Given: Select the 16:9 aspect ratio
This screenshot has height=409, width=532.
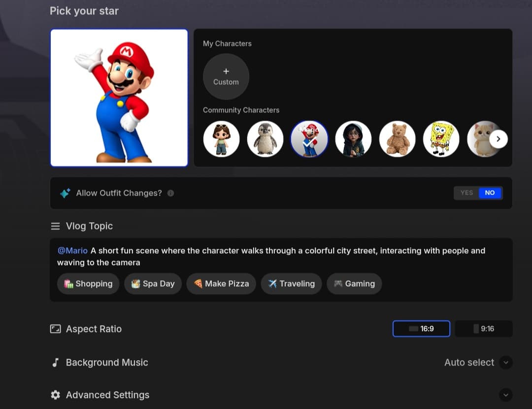Looking at the screenshot, I should (421, 329).
